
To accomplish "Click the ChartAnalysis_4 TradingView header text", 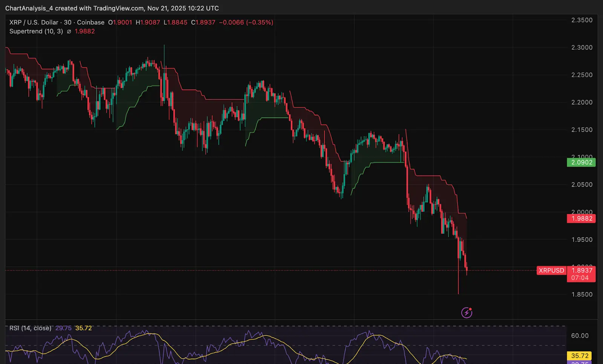I will pos(112,8).
